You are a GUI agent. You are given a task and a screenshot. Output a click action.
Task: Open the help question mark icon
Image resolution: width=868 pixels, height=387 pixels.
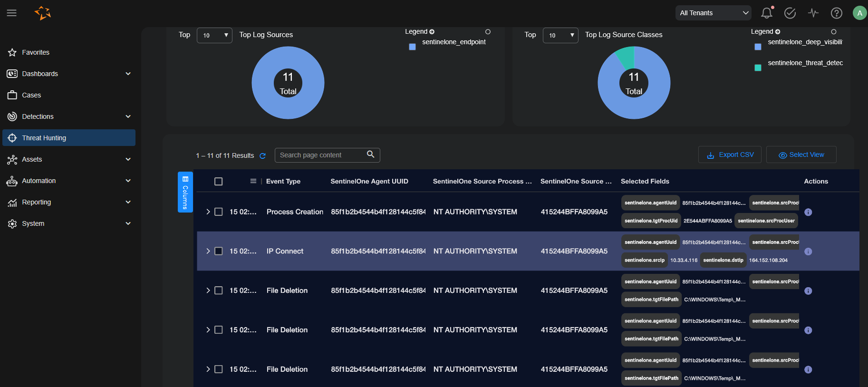(x=836, y=13)
